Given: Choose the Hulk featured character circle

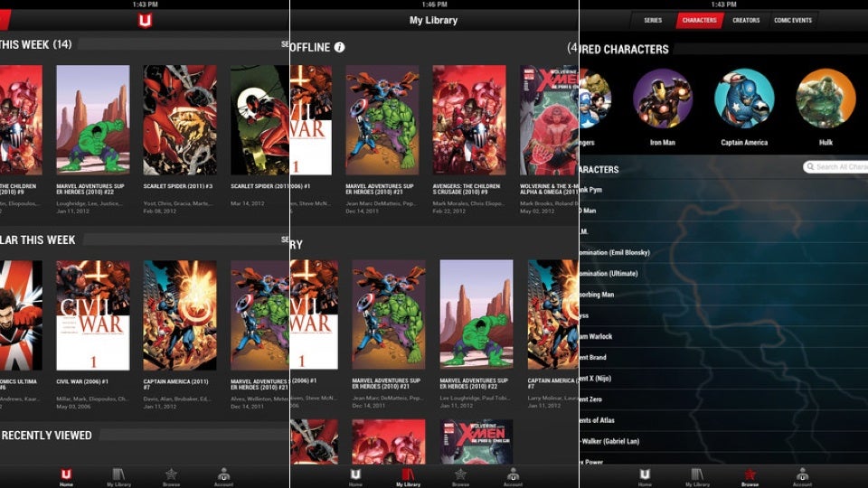Looking at the screenshot, I should (x=826, y=99).
